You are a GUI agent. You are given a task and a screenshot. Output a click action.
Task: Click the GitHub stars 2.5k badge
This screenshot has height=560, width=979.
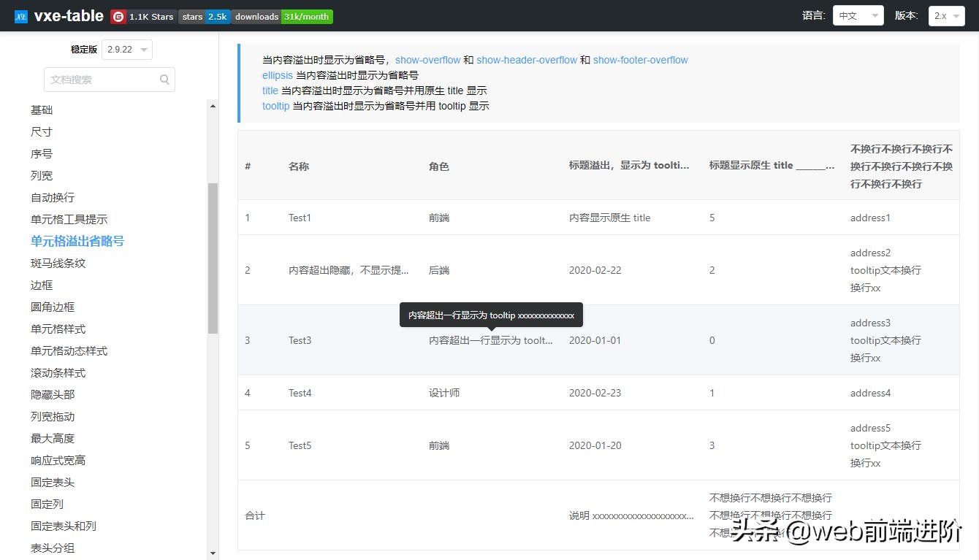coord(205,16)
